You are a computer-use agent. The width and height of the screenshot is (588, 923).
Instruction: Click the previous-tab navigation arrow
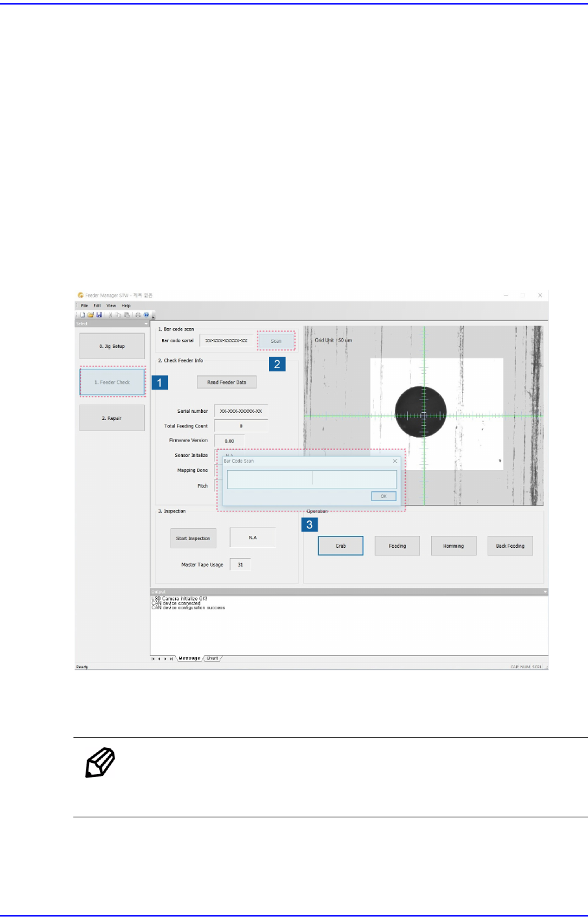pyautogui.click(x=159, y=659)
